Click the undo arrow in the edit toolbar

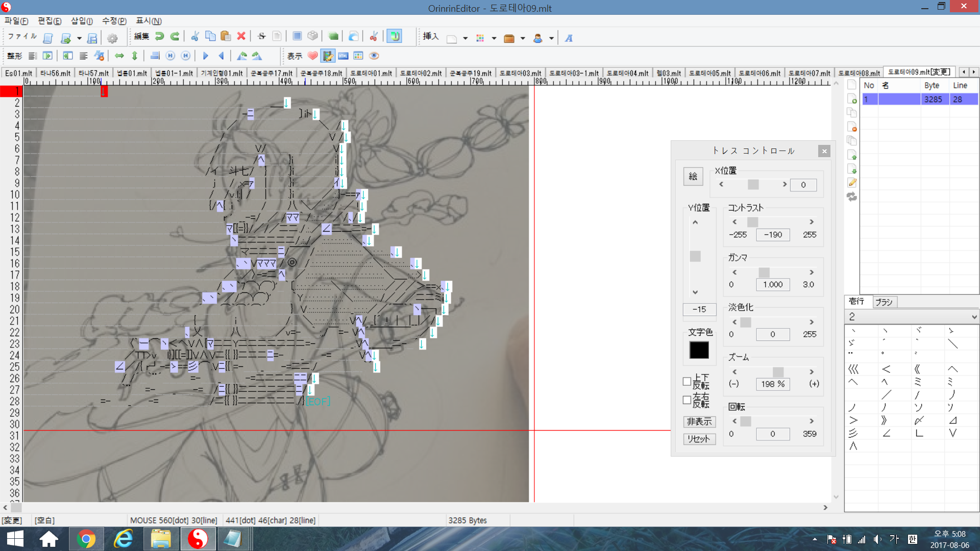click(x=159, y=36)
